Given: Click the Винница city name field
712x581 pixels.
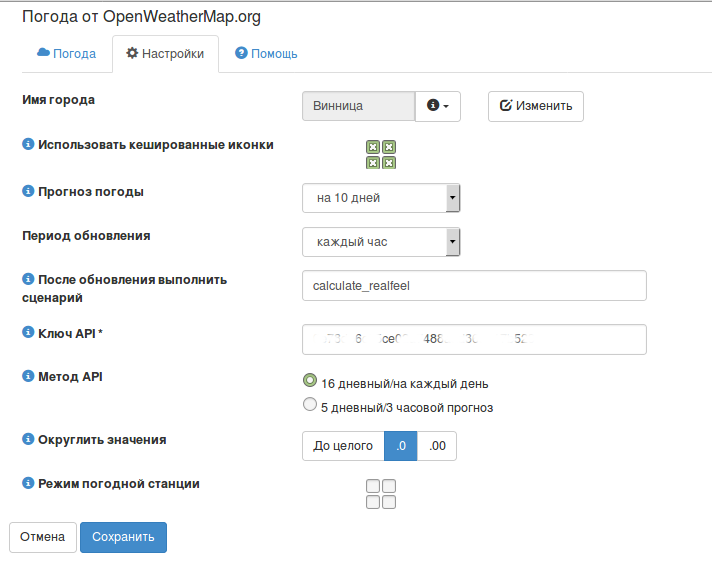Looking at the screenshot, I should click(359, 106).
